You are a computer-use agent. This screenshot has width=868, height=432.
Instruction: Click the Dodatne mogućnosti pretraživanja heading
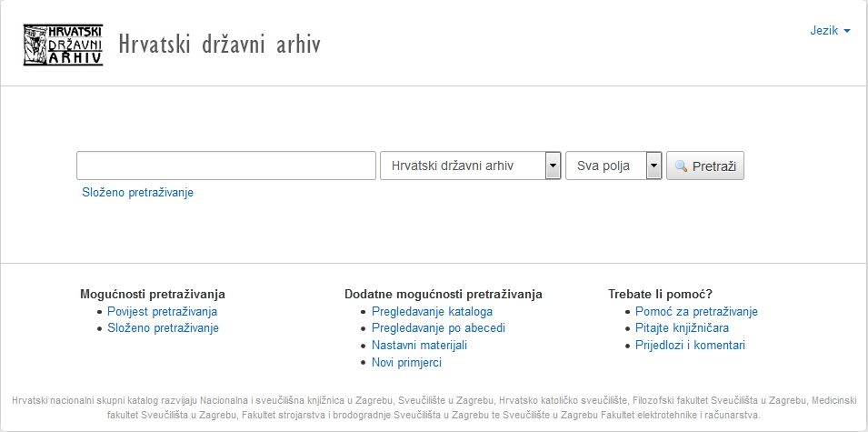pyautogui.click(x=444, y=294)
